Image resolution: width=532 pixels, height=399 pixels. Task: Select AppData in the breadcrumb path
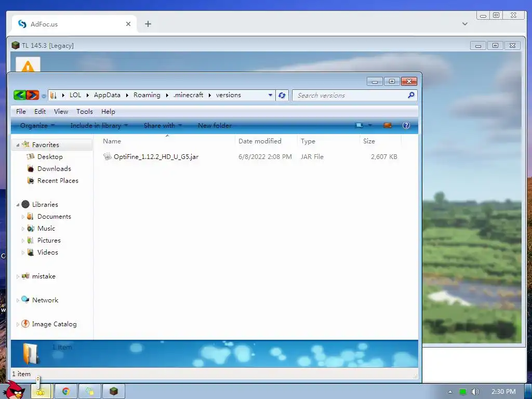tap(107, 95)
